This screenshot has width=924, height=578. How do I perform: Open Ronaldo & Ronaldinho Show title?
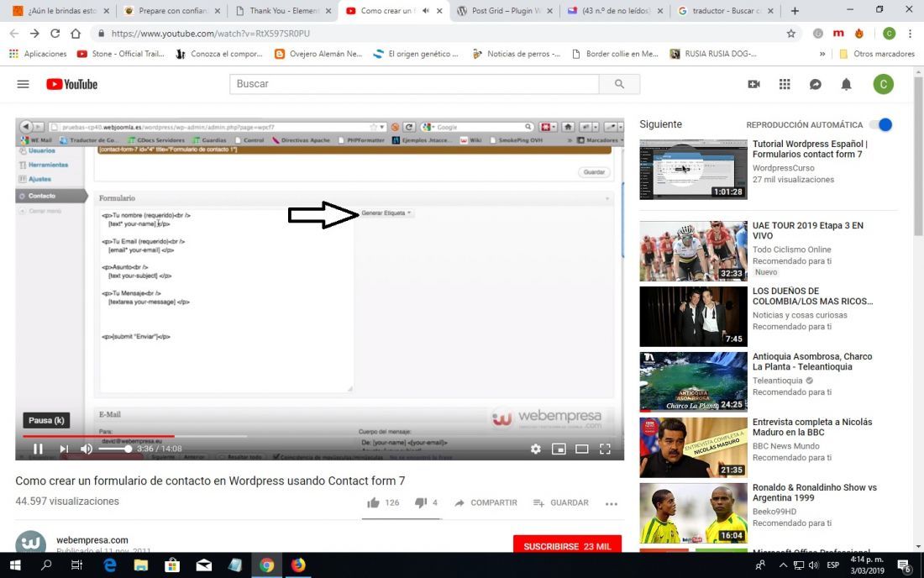pos(815,492)
